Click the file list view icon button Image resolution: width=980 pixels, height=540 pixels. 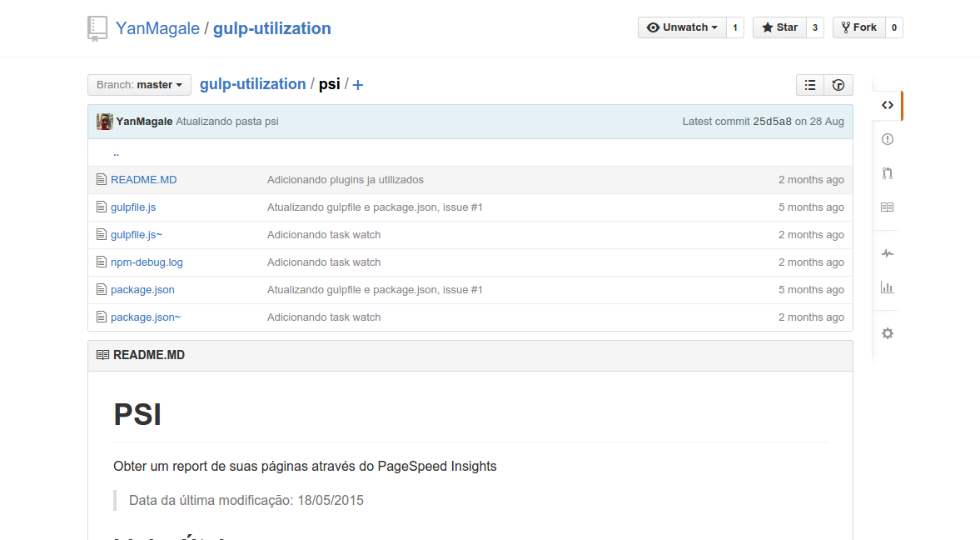(x=810, y=85)
